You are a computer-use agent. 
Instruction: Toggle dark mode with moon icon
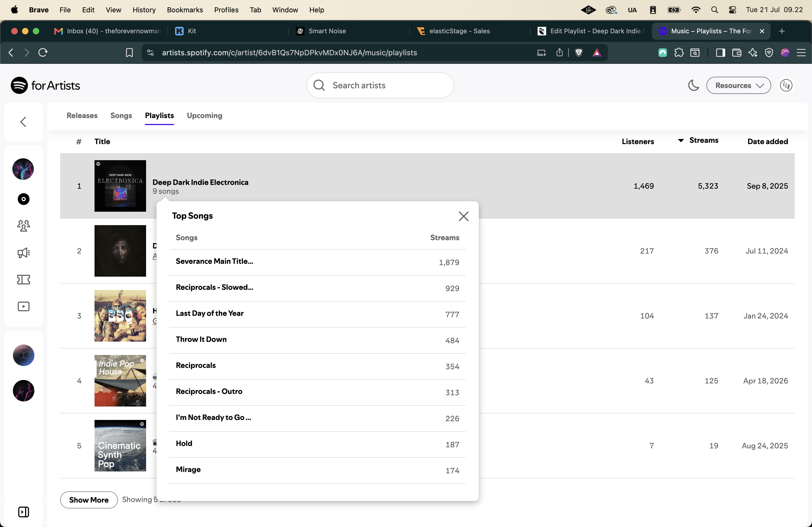click(693, 85)
